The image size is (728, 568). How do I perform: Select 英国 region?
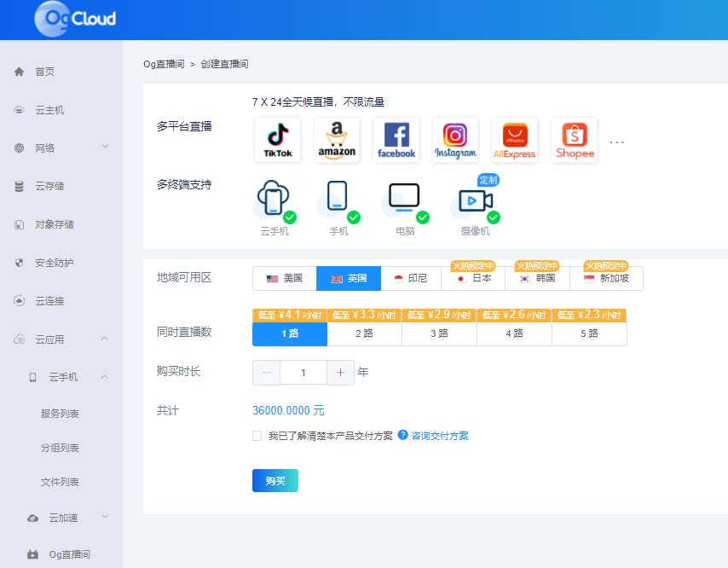[349, 278]
